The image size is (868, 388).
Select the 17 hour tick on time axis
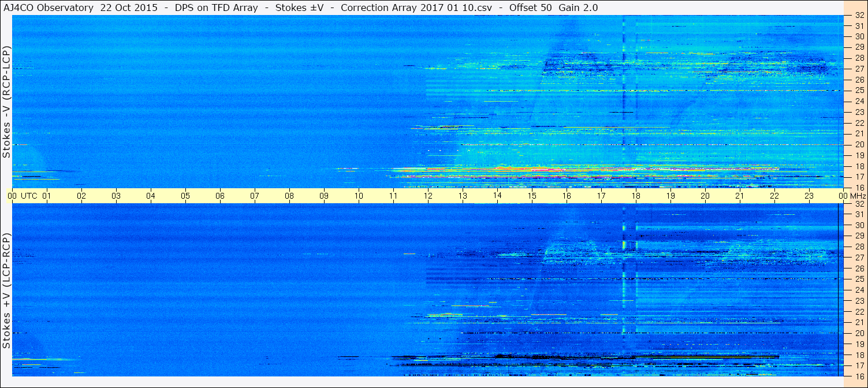click(x=601, y=196)
